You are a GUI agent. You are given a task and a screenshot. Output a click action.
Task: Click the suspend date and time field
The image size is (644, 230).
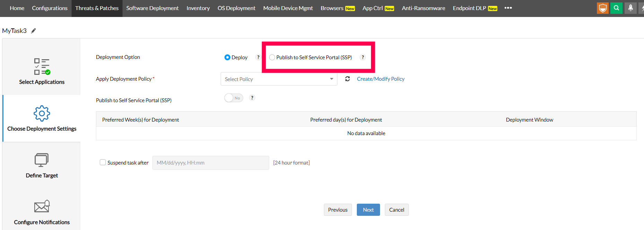pyautogui.click(x=211, y=163)
